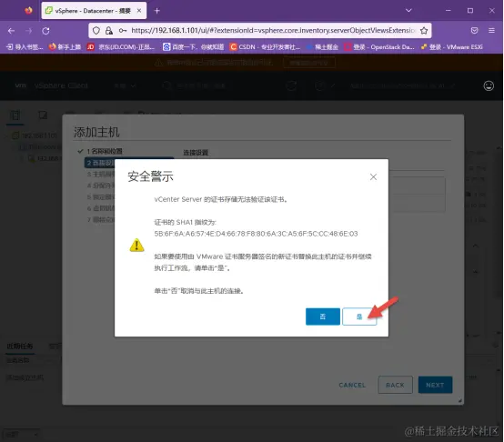
Task: Click the 导入书签 import bookmarks item
Action: (x=25, y=47)
